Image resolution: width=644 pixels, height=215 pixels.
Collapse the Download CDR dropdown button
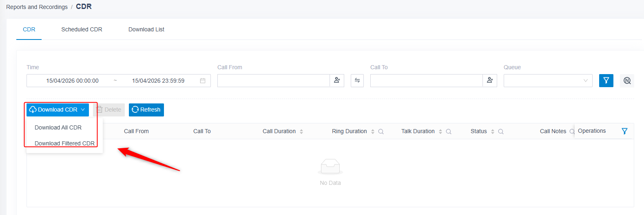pos(58,110)
